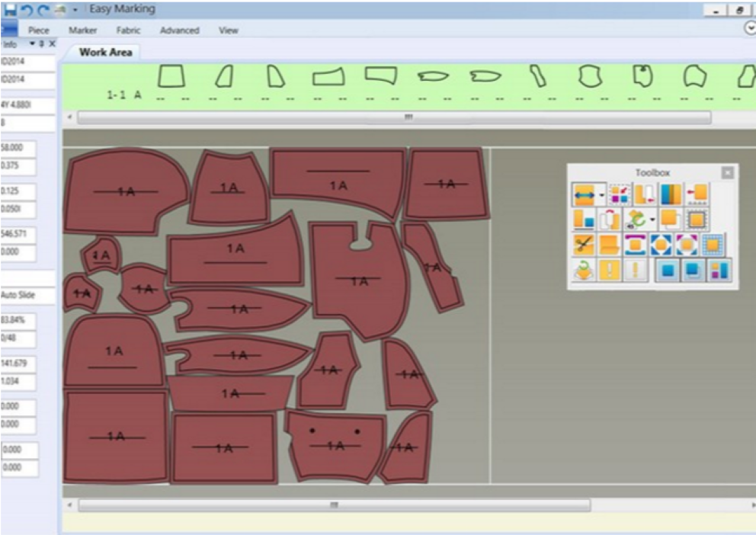
Task: Toggle the grid placement mode in Toolbox
Action: point(713,245)
